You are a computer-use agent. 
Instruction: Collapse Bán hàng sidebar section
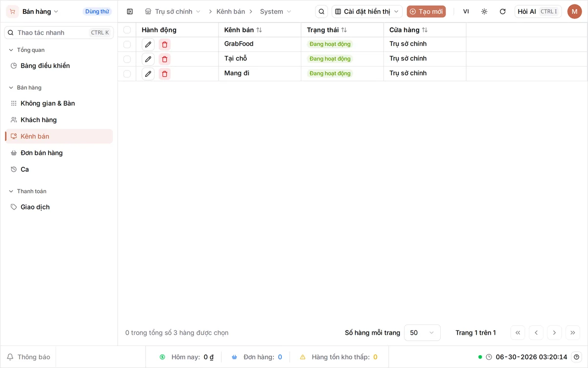pos(25,88)
